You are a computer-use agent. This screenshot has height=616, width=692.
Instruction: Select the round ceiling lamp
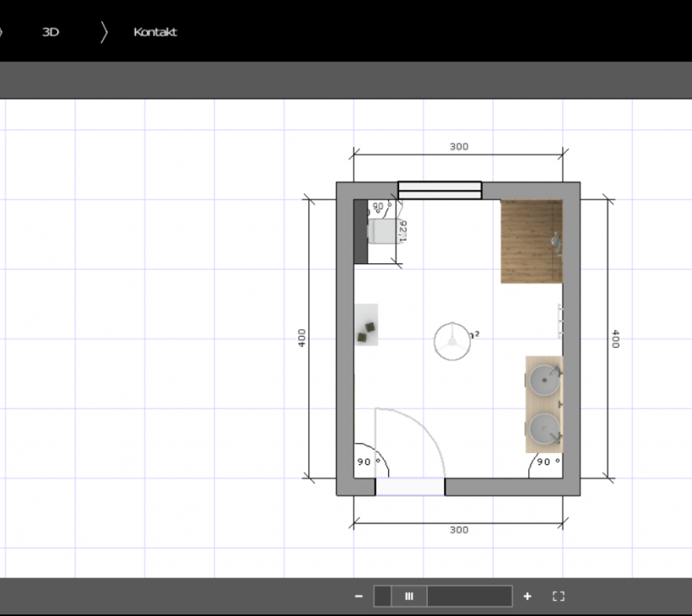(x=452, y=342)
